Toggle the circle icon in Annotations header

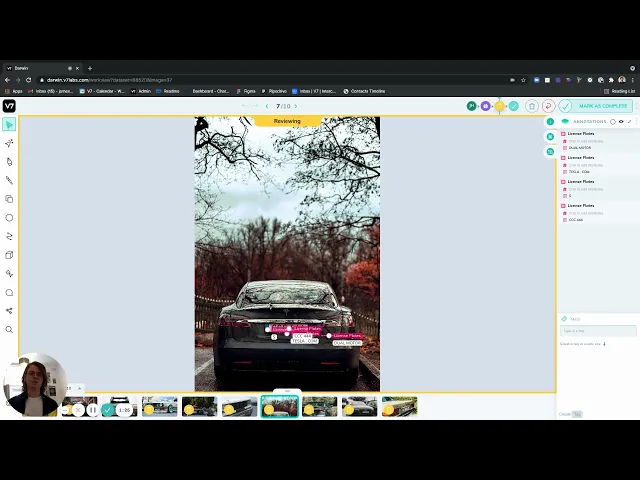613,122
